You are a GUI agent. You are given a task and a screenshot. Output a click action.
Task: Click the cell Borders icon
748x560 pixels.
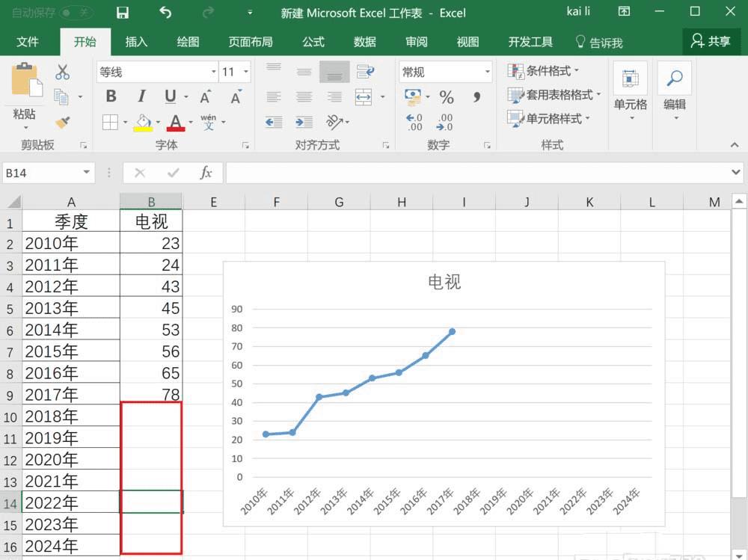tap(110, 122)
